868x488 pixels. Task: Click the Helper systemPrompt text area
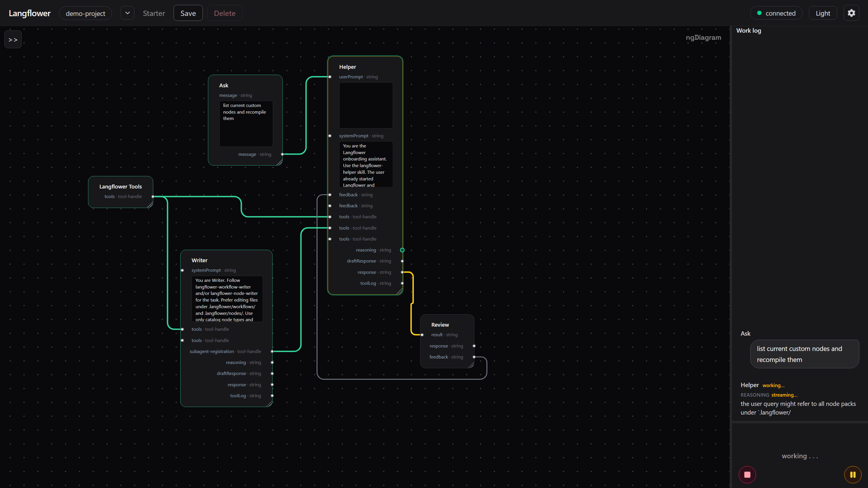coord(366,164)
